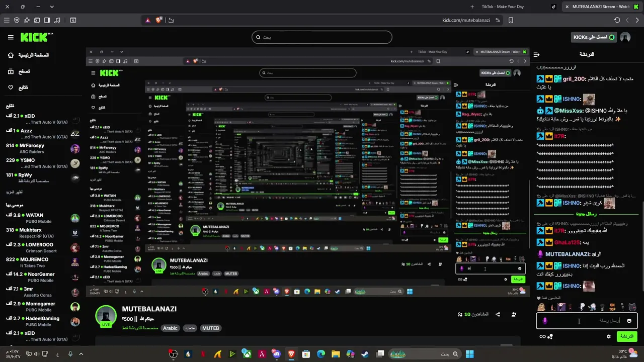The width and height of the screenshot is (644, 362).
Task: Click the KICK logo in the sidebar header
Action: tap(37, 37)
